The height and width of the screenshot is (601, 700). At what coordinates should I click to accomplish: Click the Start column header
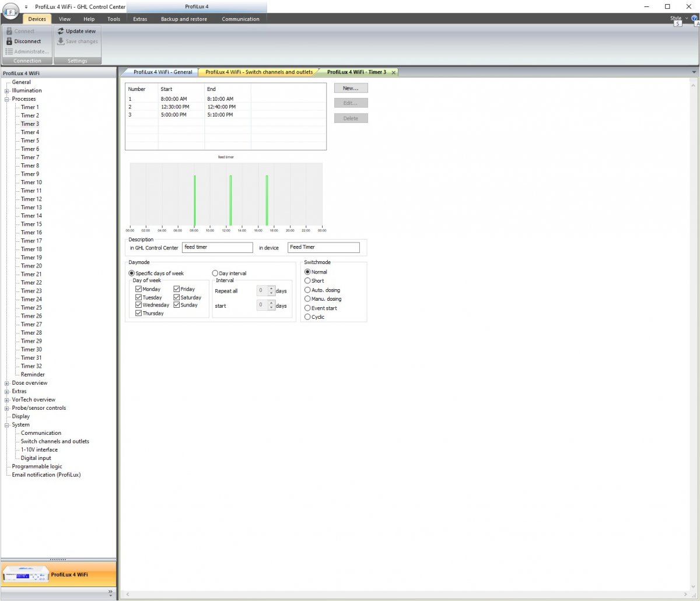click(181, 89)
